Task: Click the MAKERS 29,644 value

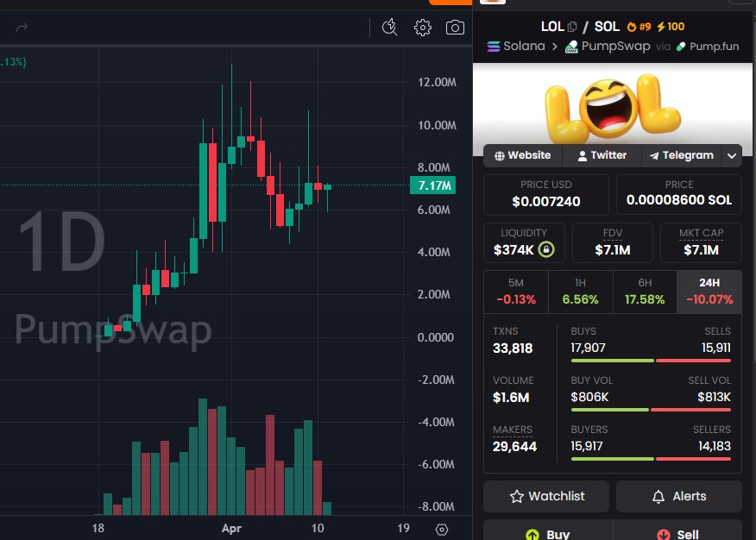Action: 514,447
